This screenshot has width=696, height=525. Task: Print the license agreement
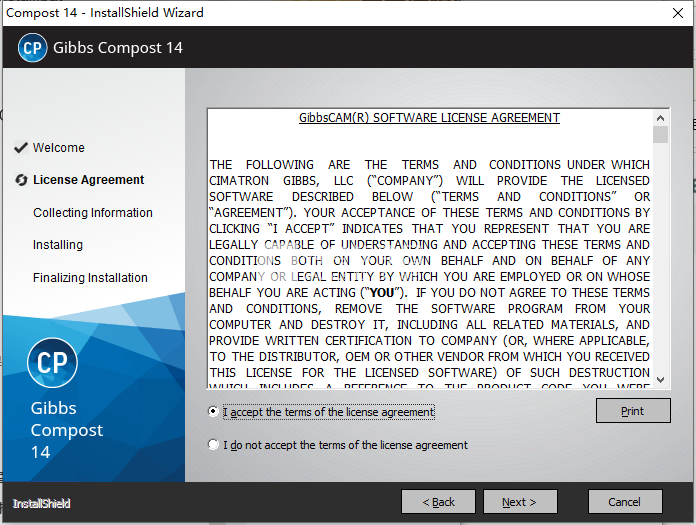pos(632,411)
